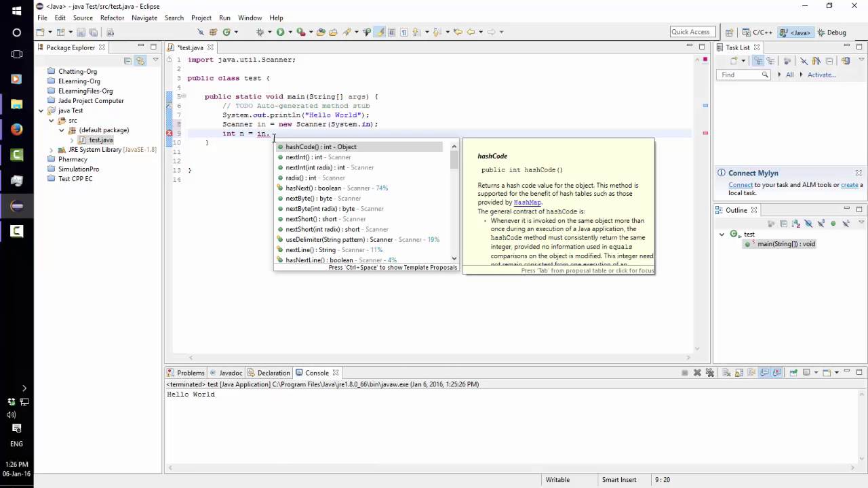Open the Outline View Menu triangle
This screenshot has height=488, width=868.
860,223
